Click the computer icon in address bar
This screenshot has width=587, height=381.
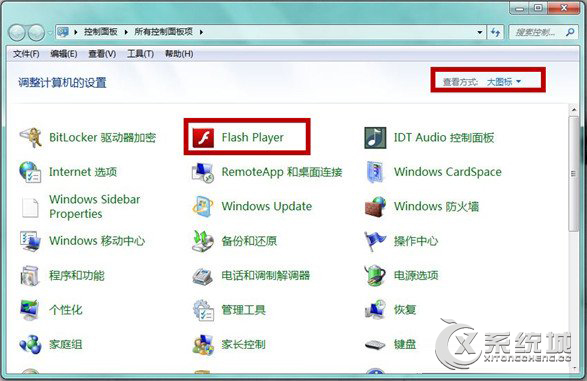pyautogui.click(x=63, y=32)
